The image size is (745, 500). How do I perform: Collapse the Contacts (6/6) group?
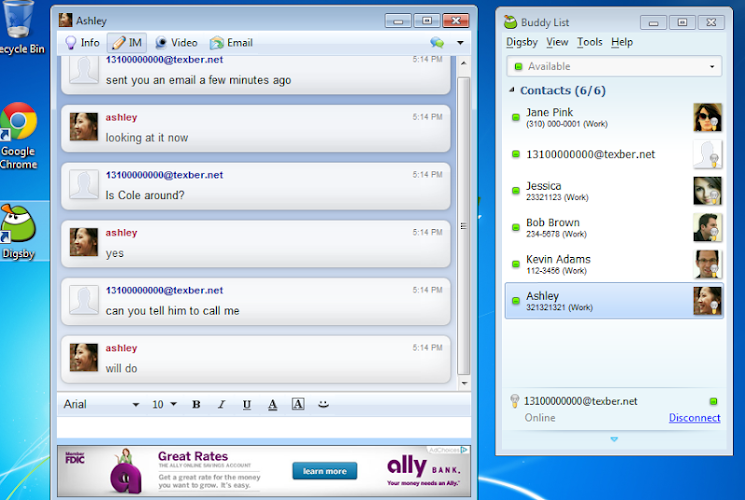[512, 90]
